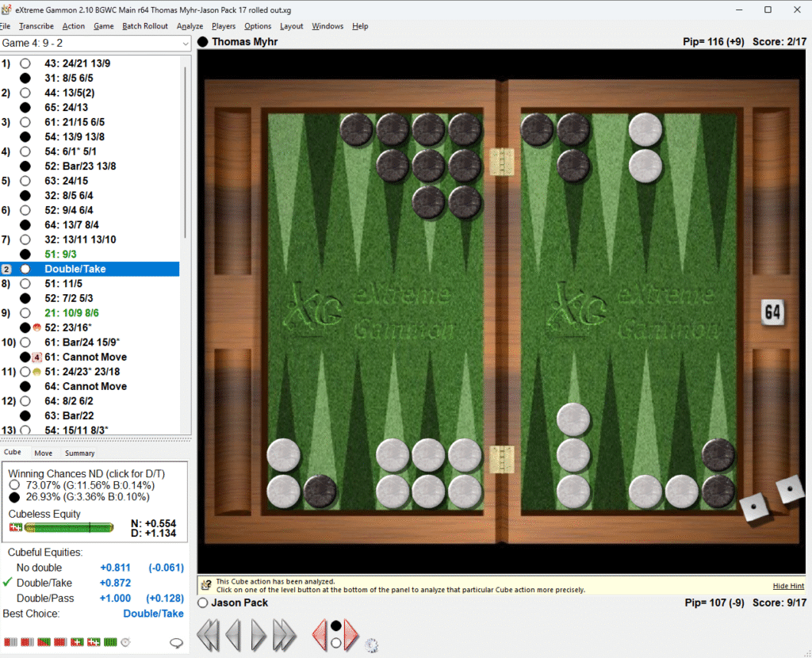812x658 pixels.
Task: Jump to the first move with double-left arrow
Action: coord(209,635)
